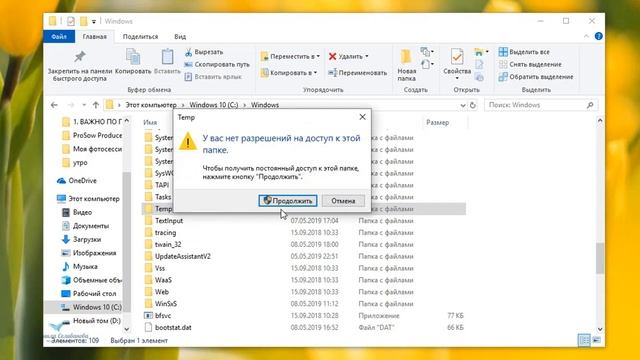
Task: Click Этот компьютер in address path
Action: [x=151, y=105]
